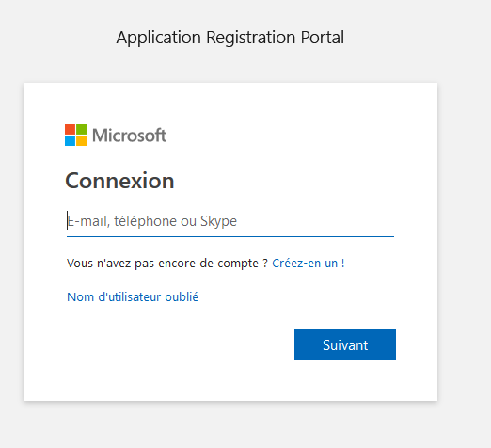Select the Connexion heading
The width and height of the screenshot is (491, 448).
click(119, 181)
